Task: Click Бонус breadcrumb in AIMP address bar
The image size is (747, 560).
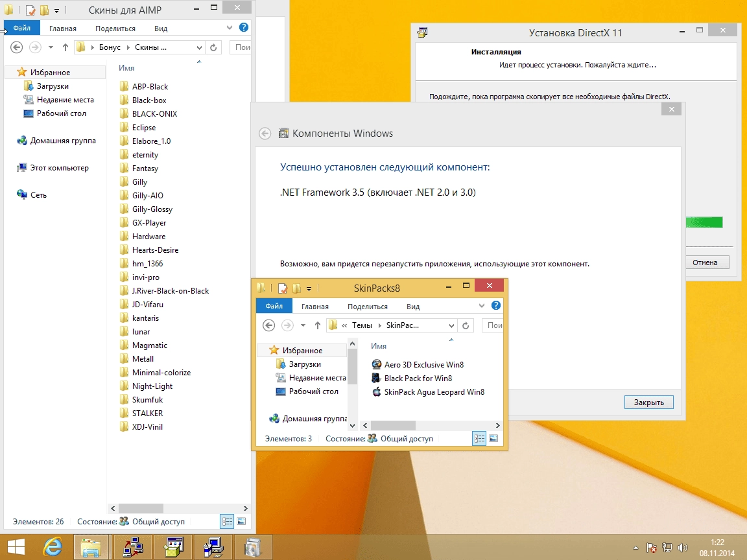Action: tap(110, 47)
